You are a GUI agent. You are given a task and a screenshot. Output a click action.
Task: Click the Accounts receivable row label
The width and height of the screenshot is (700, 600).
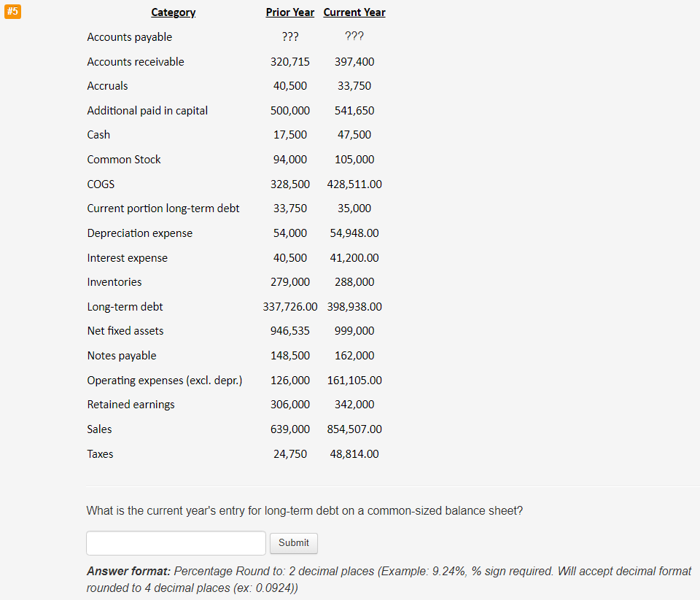[135, 61]
